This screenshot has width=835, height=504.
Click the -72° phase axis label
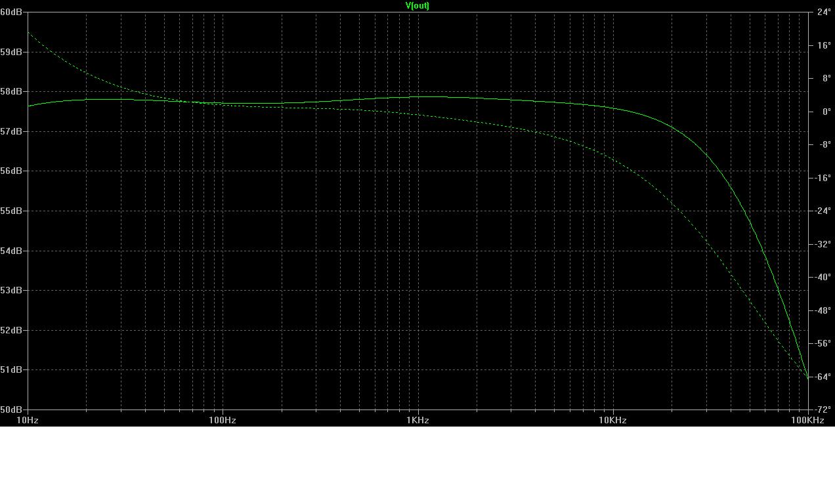point(824,409)
